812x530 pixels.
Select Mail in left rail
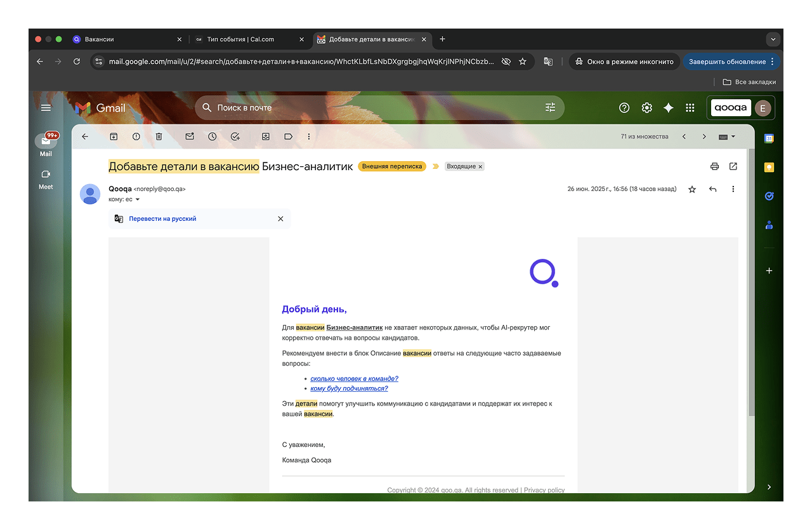[x=46, y=145]
